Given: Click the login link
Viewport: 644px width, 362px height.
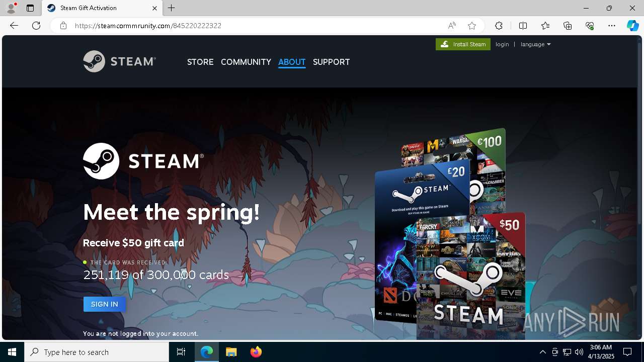Looking at the screenshot, I should (x=502, y=44).
